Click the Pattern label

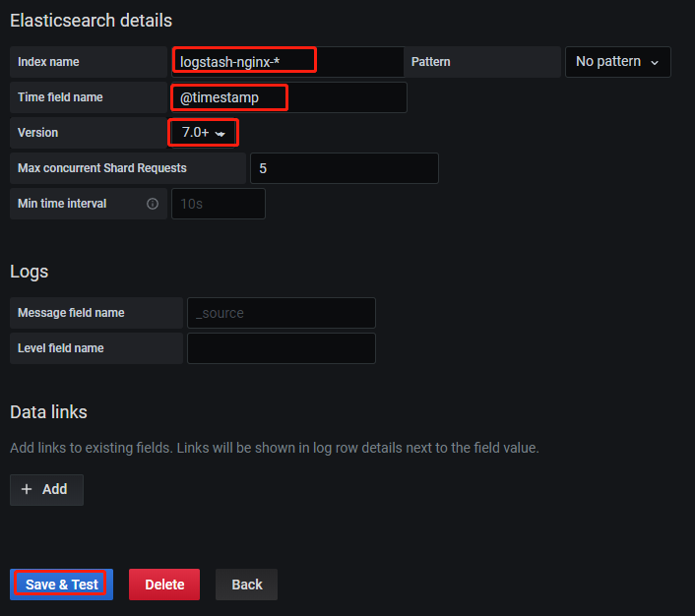tap(430, 62)
